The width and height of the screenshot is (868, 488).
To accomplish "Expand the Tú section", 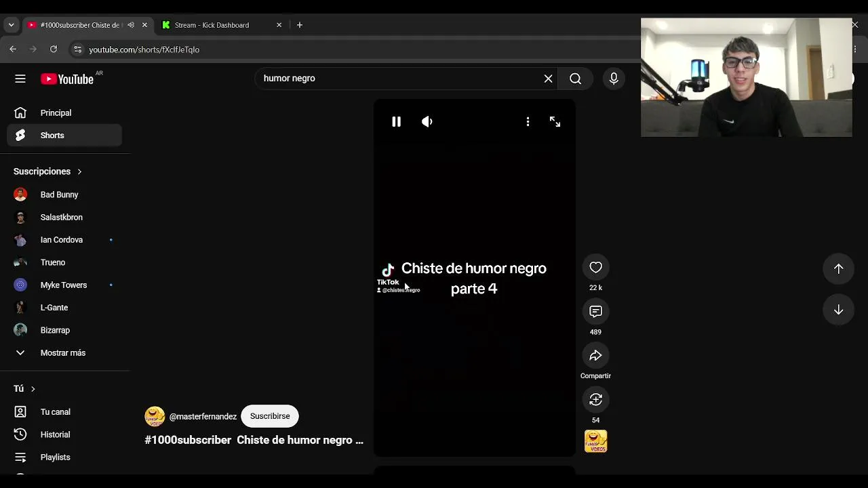I will tap(24, 389).
